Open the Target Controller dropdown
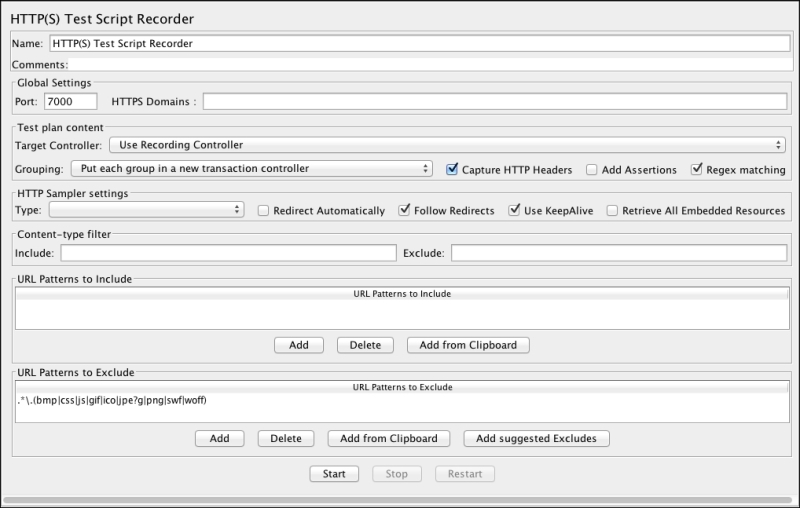Viewport: 800px width, 508px height. tap(447, 145)
